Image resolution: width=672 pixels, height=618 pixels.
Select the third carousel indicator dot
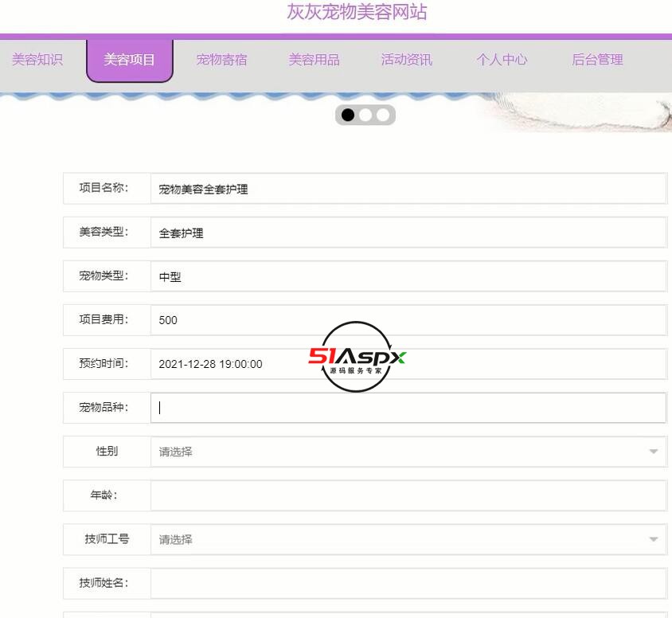pyautogui.click(x=383, y=115)
